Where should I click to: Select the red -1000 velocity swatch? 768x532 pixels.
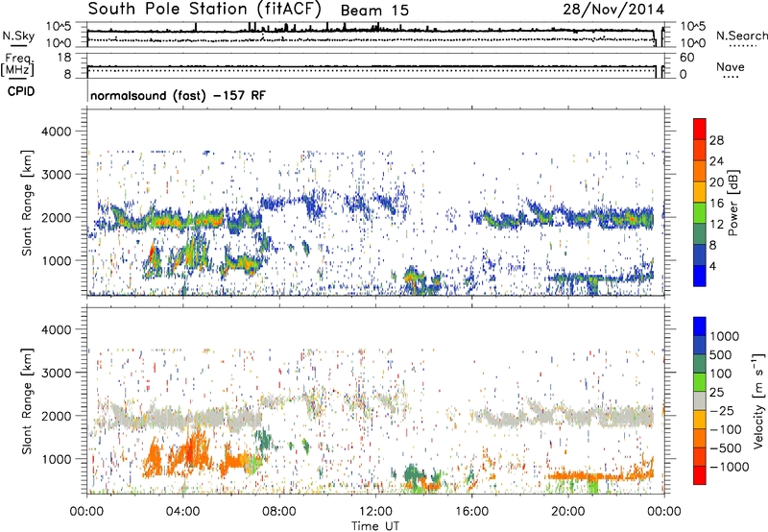[700, 475]
